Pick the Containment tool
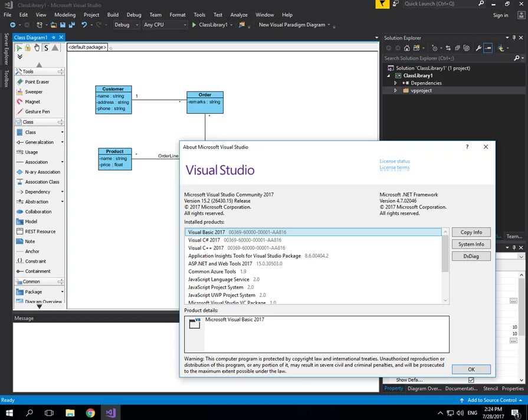The image size is (528, 420). [x=34, y=271]
